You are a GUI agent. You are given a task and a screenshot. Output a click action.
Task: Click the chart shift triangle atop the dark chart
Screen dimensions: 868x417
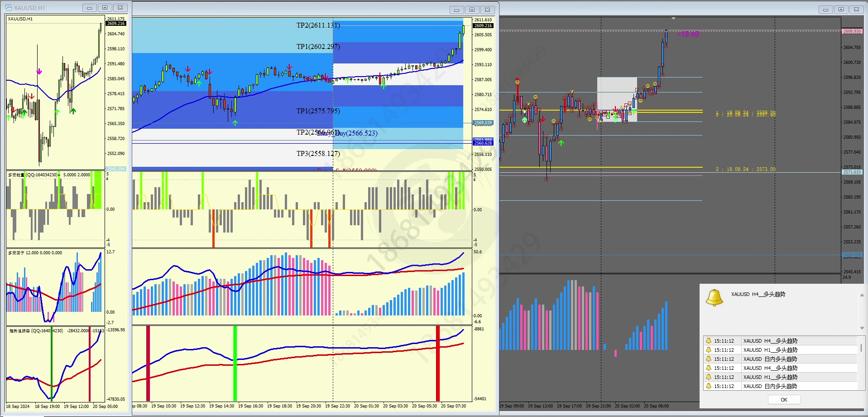coord(673,19)
